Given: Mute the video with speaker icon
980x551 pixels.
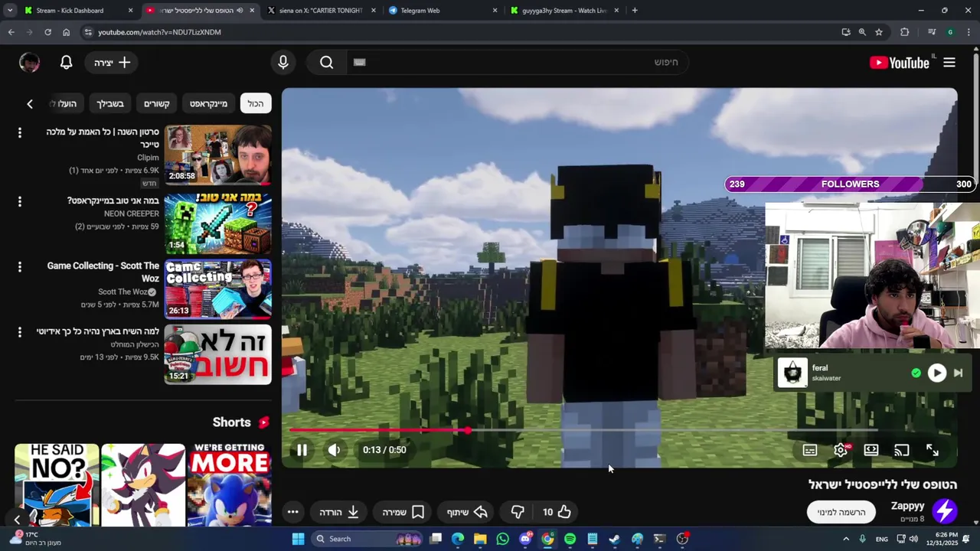Looking at the screenshot, I should tap(334, 450).
